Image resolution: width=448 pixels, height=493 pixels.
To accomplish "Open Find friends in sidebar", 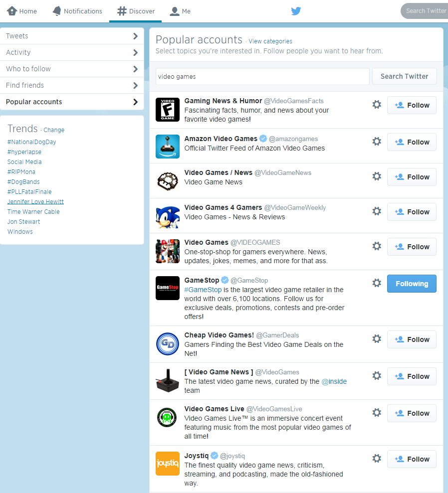I will (x=72, y=85).
